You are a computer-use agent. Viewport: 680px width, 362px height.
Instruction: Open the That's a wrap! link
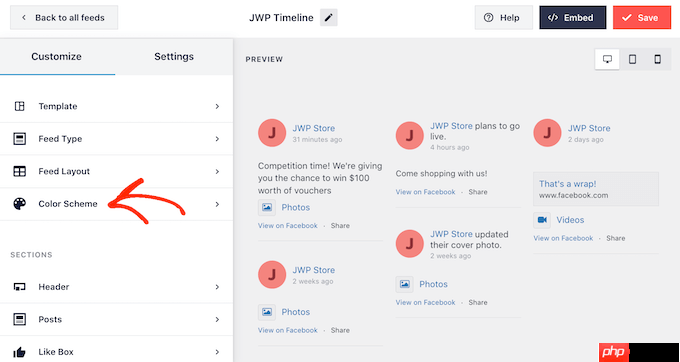pyautogui.click(x=567, y=184)
